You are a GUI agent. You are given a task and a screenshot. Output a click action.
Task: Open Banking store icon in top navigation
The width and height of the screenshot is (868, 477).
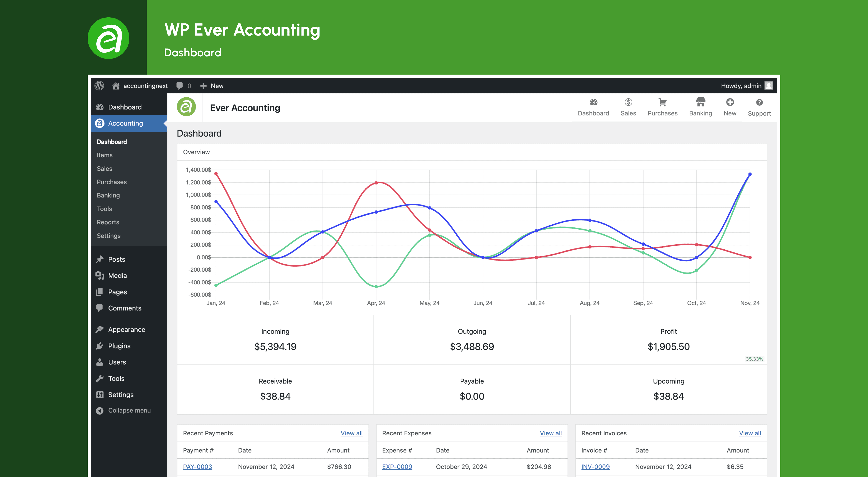pyautogui.click(x=700, y=102)
